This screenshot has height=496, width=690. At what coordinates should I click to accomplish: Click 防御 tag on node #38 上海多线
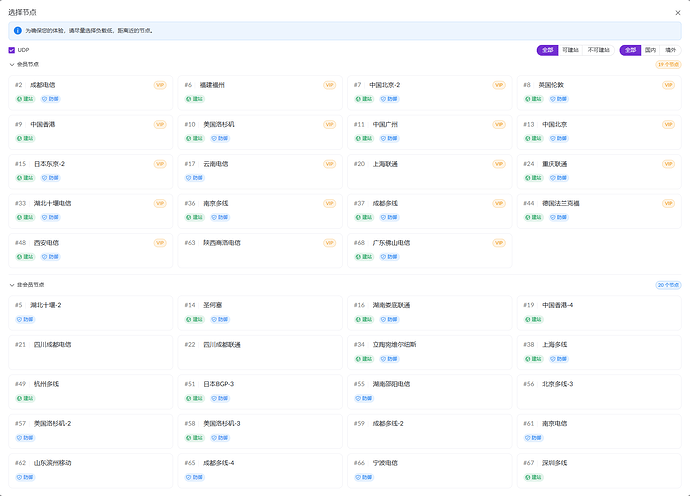[559, 359]
